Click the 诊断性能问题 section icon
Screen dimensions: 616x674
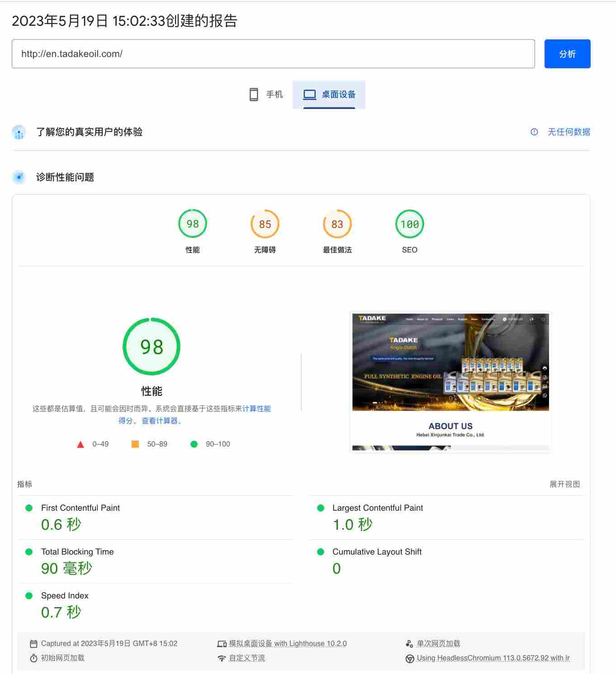[19, 177]
